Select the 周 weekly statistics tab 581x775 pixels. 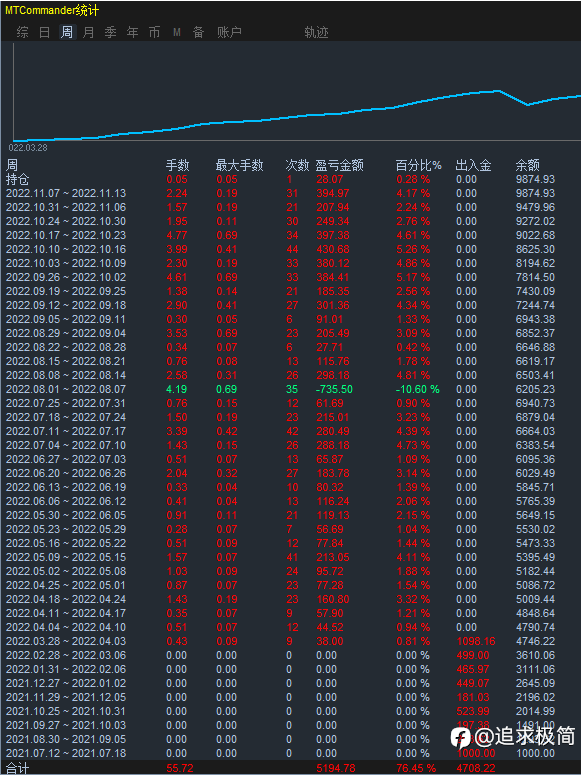(x=67, y=32)
